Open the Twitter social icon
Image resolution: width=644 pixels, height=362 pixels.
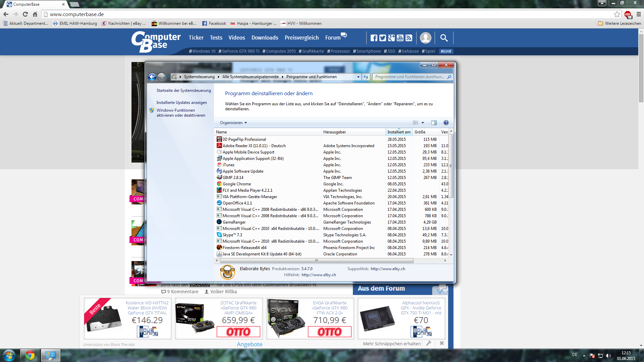(x=382, y=38)
